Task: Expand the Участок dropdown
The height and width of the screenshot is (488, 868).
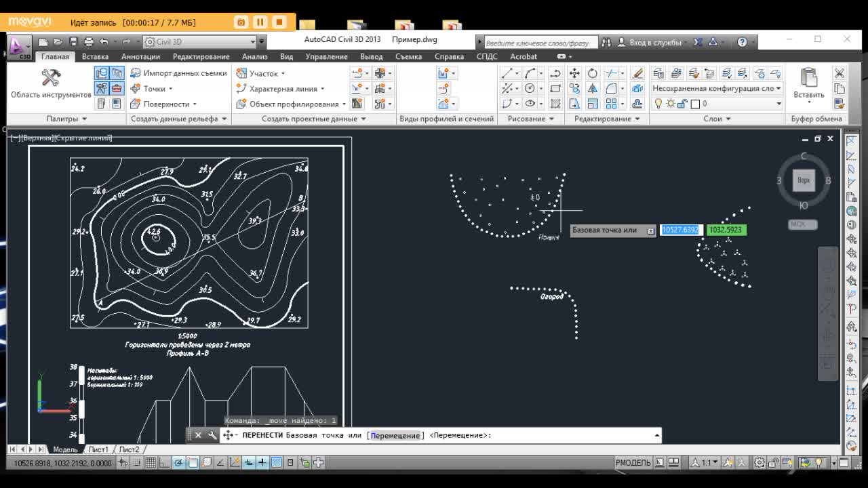Action: click(283, 73)
